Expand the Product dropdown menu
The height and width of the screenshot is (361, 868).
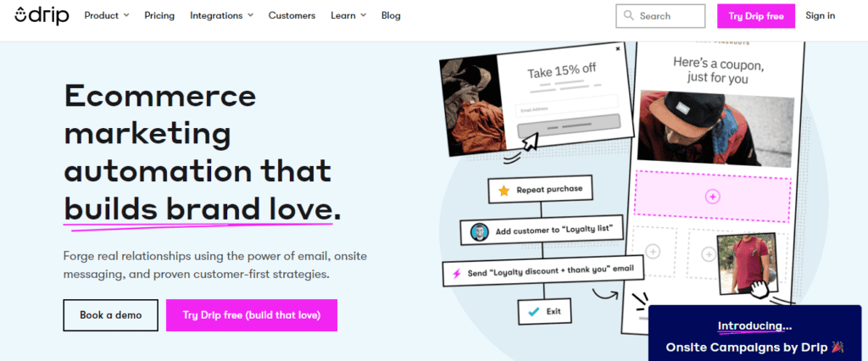point(107,15)
